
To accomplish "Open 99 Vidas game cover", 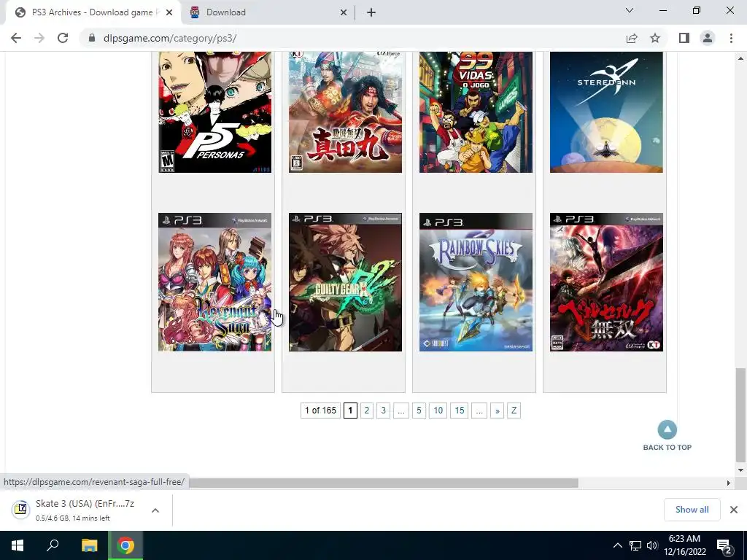I will click(476, 112).
